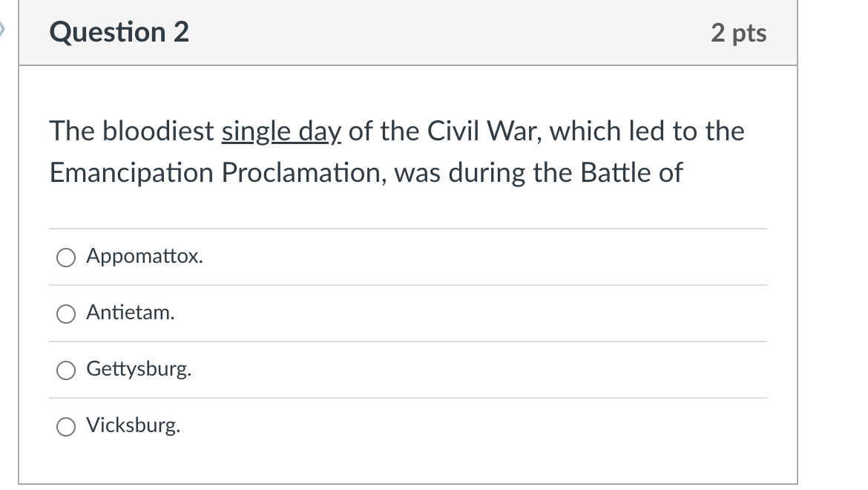The image size is (868, 490).
Task: Click the phrase "which led to the"
Action: click(647, 131)
